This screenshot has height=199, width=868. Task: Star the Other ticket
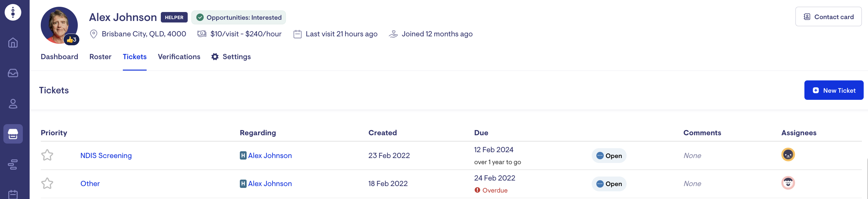[47, 184]
